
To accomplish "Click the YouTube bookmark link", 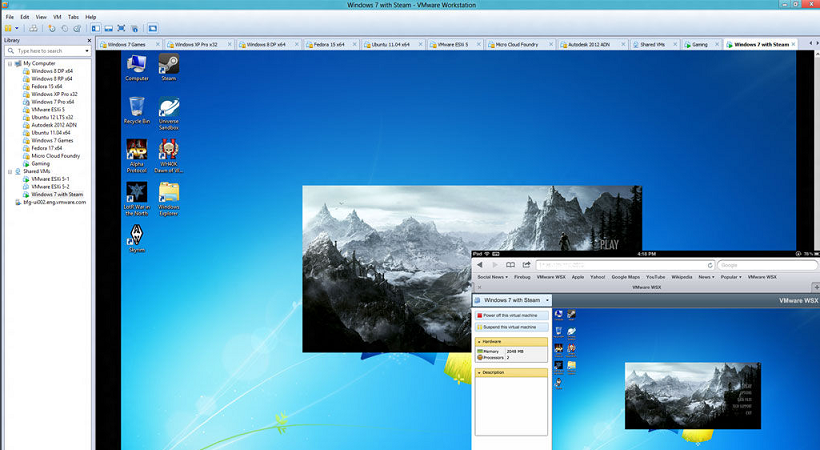I will [655, 277].
